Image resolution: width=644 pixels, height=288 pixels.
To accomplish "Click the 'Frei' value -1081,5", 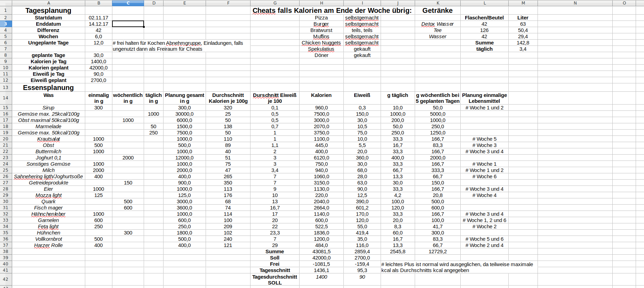I will click(321, 264).
